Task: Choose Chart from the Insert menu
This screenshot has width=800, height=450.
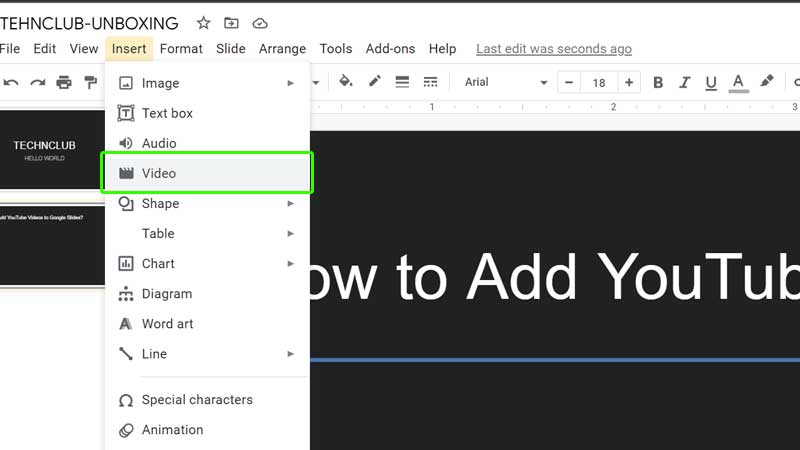Action: [208, 263]
